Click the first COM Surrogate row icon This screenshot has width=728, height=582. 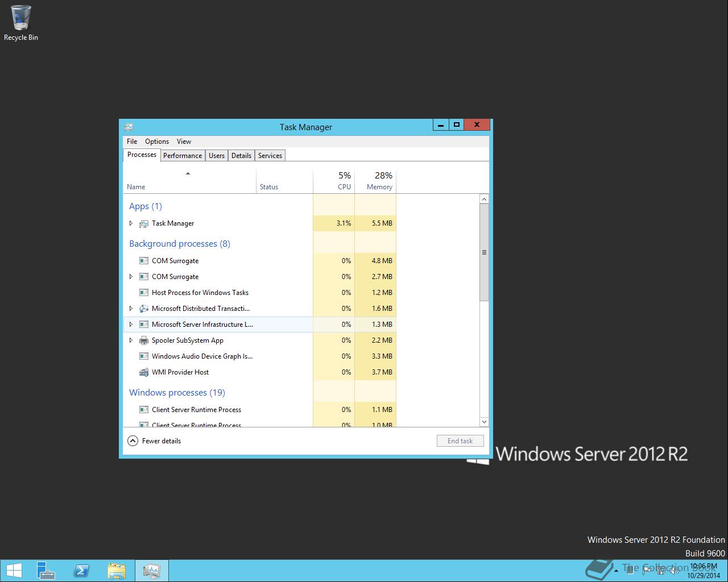click(144, 261)
